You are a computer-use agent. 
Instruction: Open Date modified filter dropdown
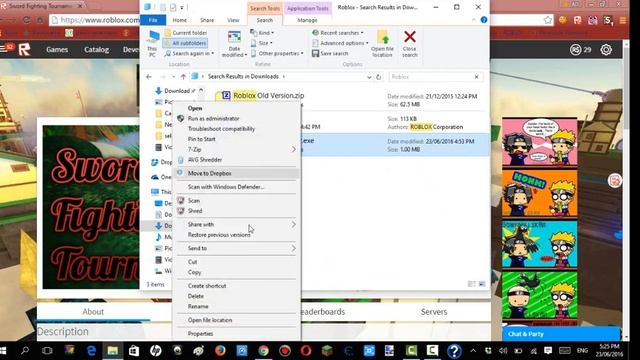[x=234, y=44]
